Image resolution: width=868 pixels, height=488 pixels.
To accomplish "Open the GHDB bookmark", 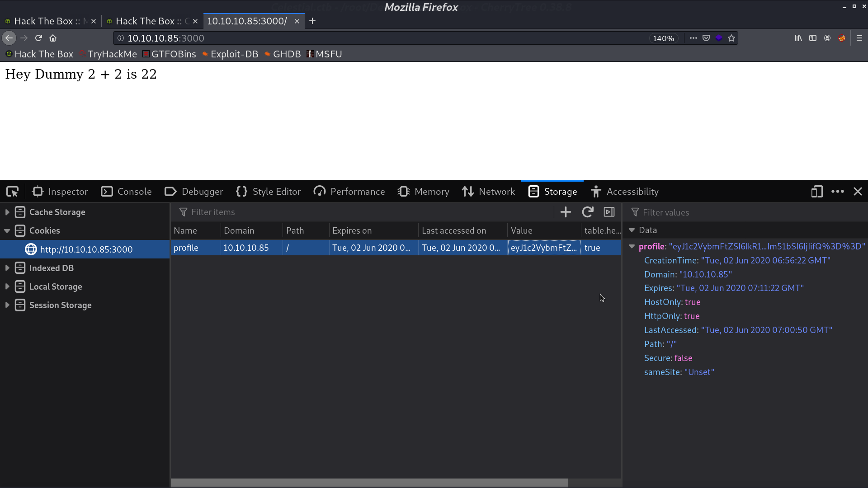I will pos(283,54).
